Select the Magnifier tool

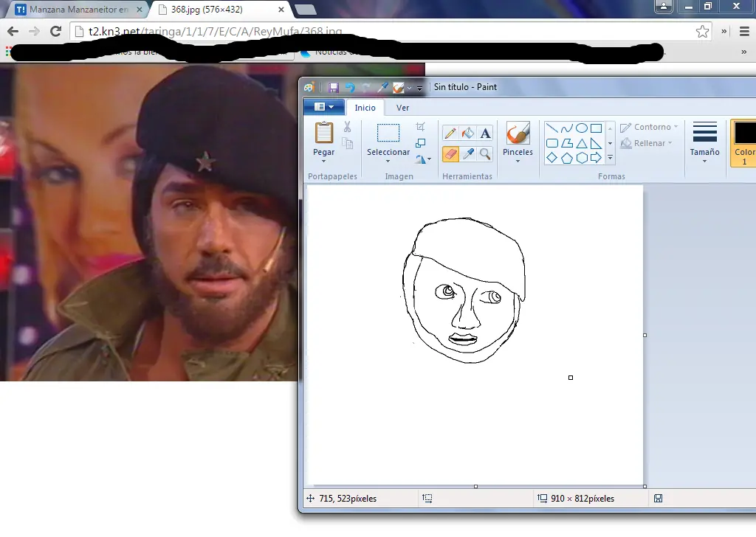pyautogui.click(x=486, y=154)
